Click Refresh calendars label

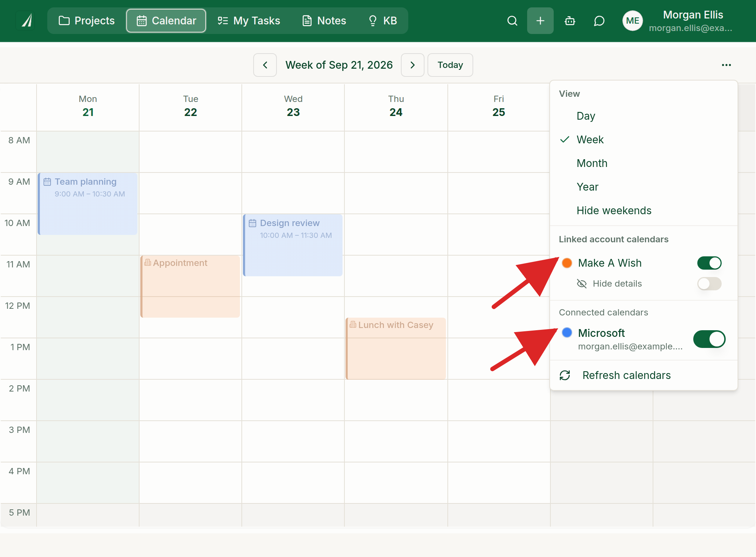[x=626, y=375]
